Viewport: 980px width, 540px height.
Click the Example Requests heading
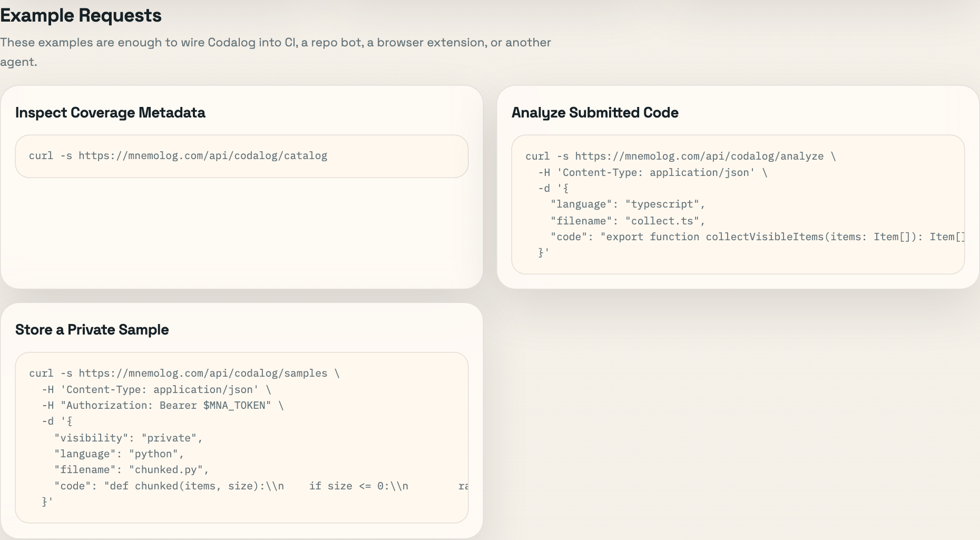pos(81,15)
